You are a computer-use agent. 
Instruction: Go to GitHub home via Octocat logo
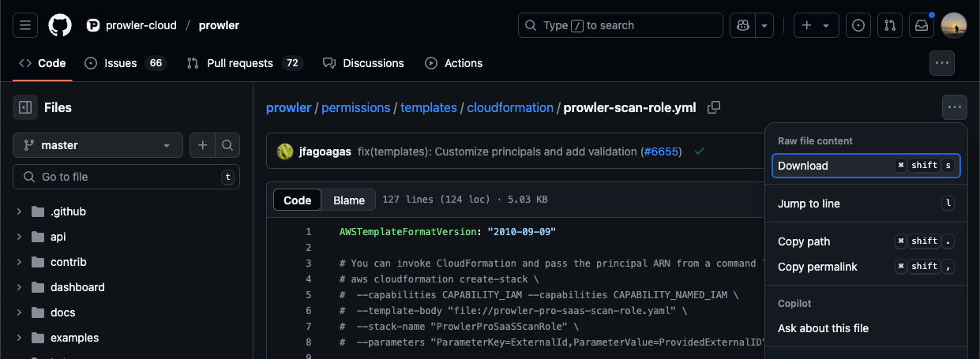[60, 25]
